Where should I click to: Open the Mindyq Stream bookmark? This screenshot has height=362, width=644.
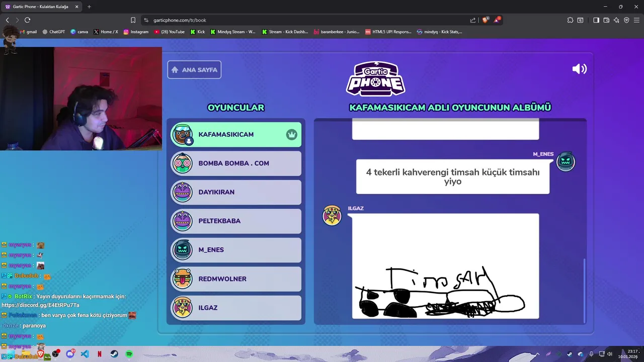233,32
